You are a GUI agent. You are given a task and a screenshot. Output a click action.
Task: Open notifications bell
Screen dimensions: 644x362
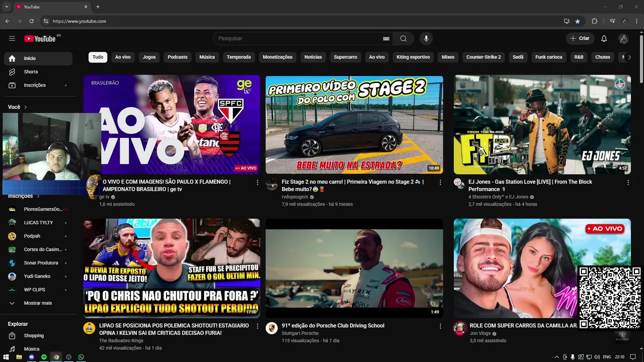[x=604, y=39]
